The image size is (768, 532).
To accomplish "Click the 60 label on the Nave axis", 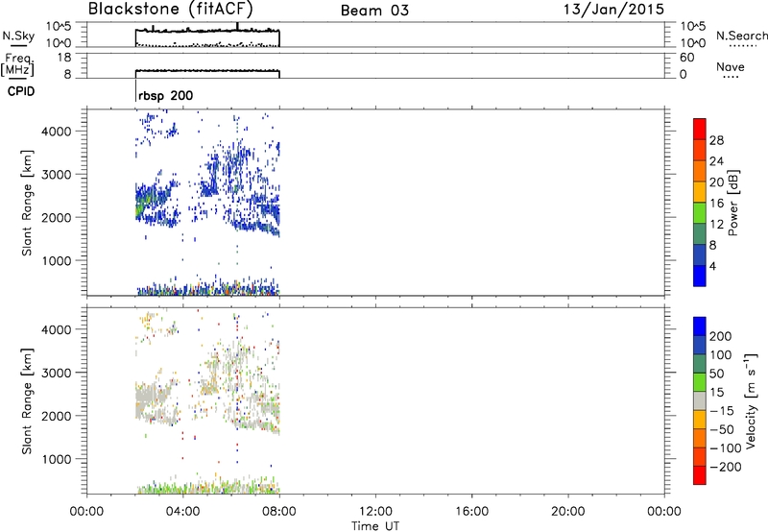I will [687, 58].
